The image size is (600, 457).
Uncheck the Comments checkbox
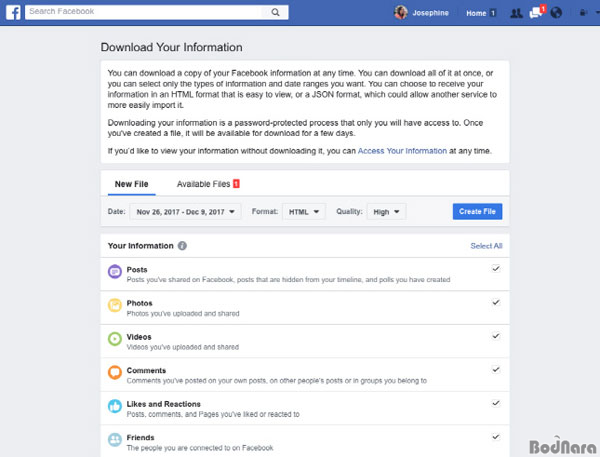point(496,369)
